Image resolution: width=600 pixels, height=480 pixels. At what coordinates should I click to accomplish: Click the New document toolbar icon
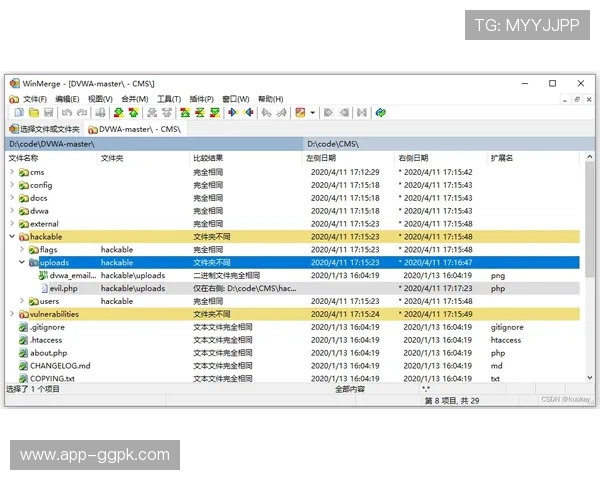click(17, 113)
